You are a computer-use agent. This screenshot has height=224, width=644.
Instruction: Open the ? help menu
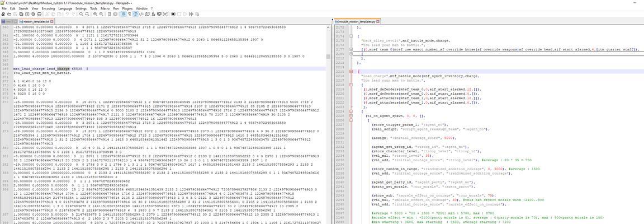(x=151, y=8)
